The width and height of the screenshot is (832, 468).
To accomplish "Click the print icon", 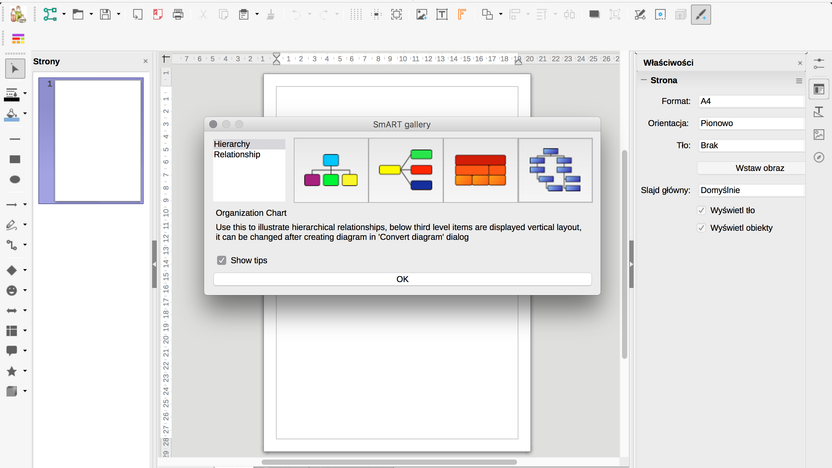I will pos(178,14).
